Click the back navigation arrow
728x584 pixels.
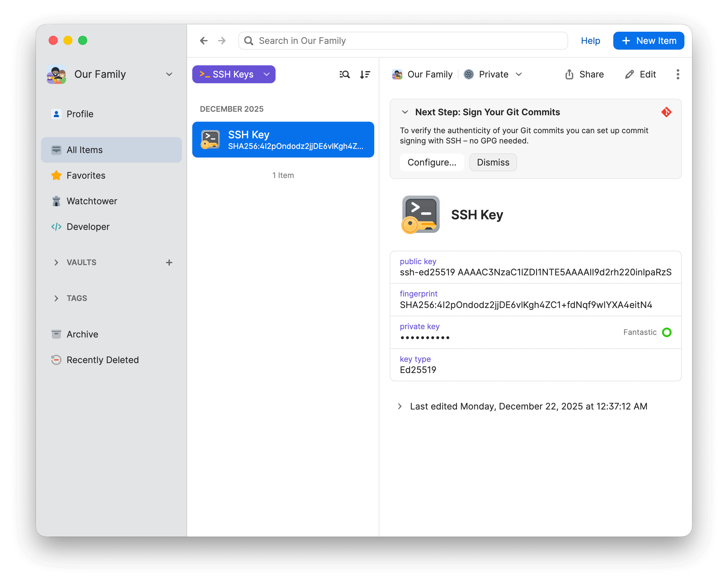point(203,41)
